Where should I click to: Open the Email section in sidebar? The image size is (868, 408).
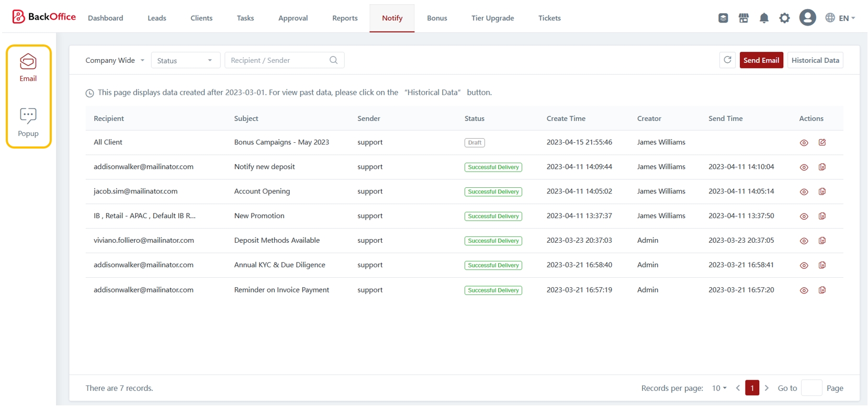pyautogui.click(x=28, y=68)
